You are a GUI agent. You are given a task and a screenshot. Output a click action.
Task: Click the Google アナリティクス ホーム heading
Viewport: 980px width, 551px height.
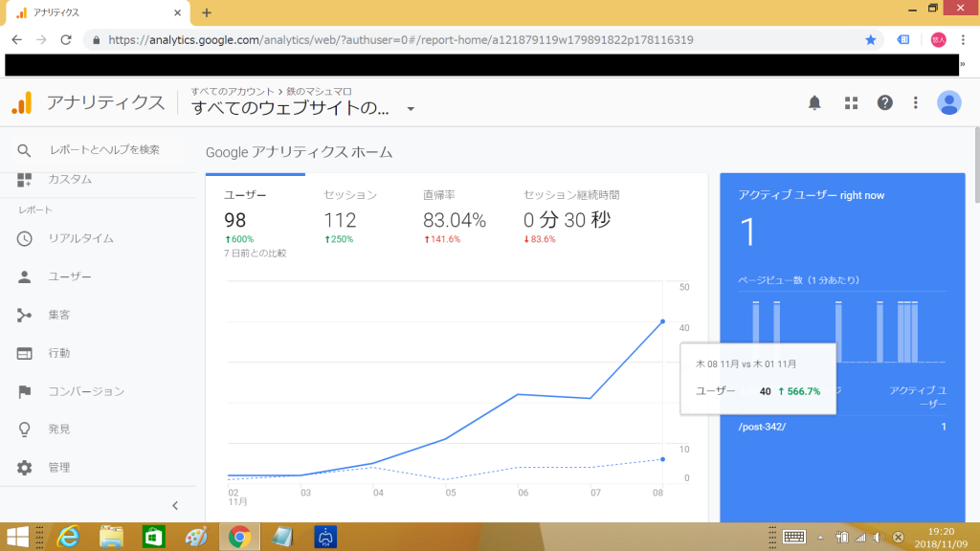pos(299,152)
